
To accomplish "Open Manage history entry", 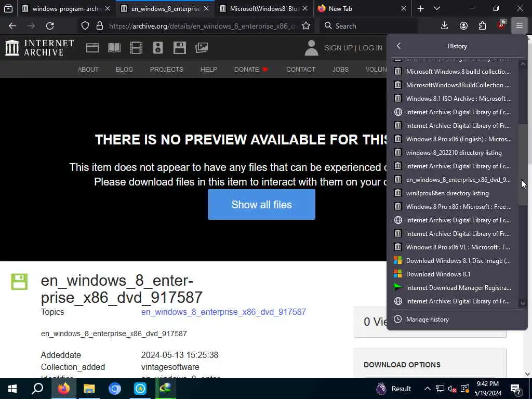I will (457, 320).
